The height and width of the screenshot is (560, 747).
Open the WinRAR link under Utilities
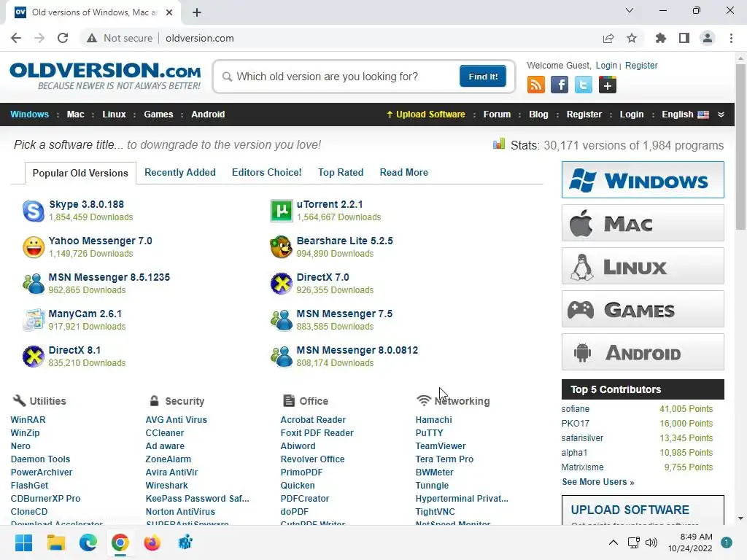click(x=28, y=419)
